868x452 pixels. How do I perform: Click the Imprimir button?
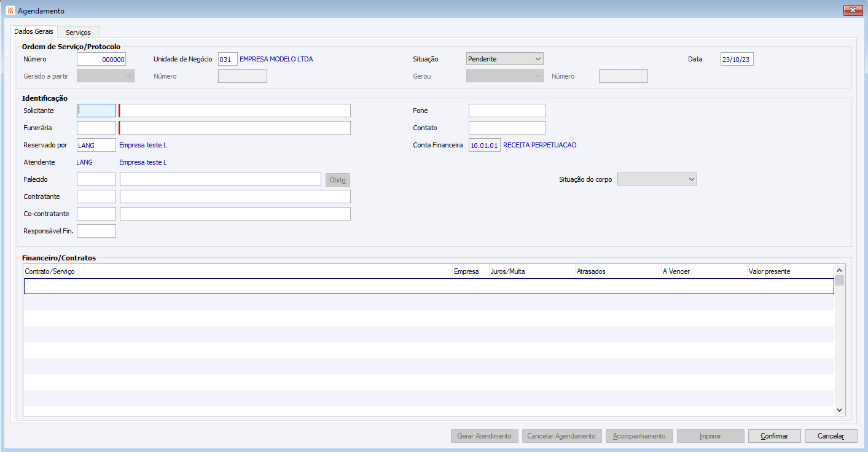(x=711, y=436)
